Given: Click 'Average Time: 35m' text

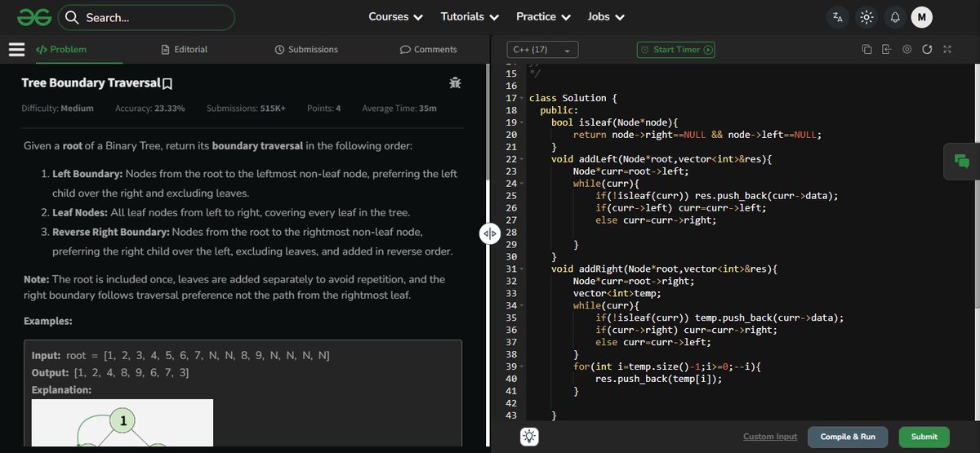Looking at the screenshot, I should click(x=399, y=108).
